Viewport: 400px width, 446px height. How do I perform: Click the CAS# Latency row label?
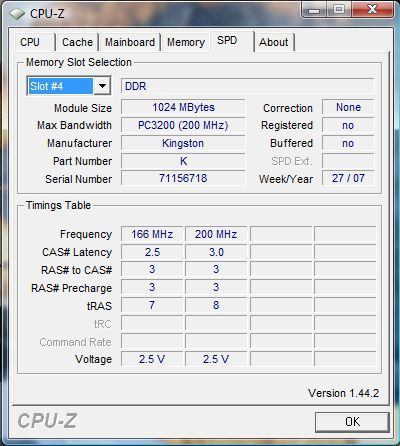click(77, 252)
